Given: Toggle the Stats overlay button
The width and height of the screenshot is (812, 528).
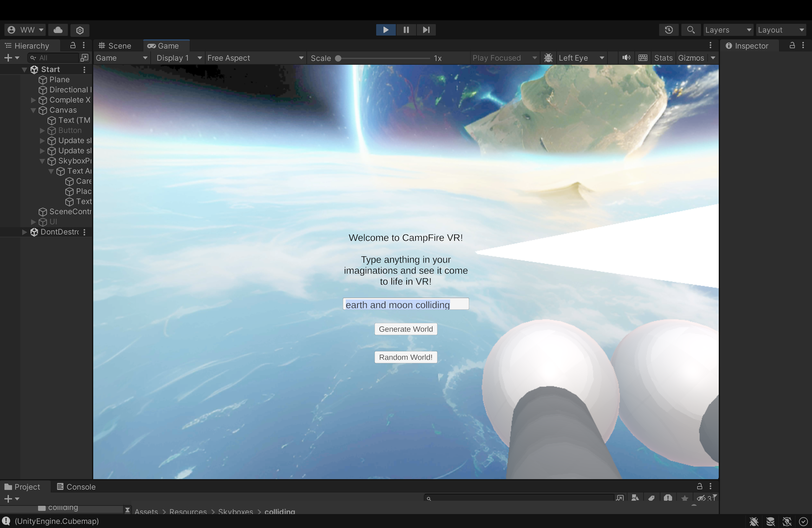Looking at the screenshot, I should (x=663, y=58).
